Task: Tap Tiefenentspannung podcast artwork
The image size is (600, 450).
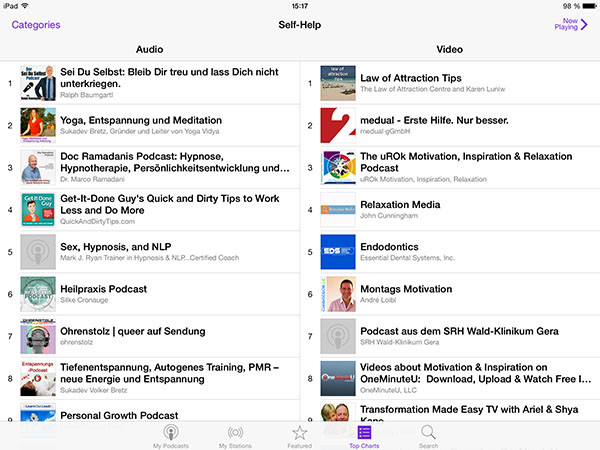Action: click(x=38, y=378)
